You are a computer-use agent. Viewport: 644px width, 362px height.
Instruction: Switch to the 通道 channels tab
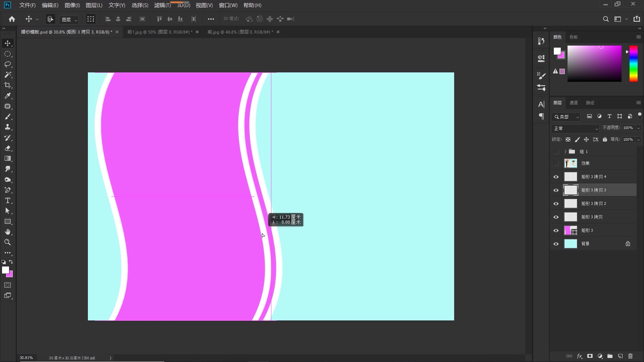click(x=574, y=103)
